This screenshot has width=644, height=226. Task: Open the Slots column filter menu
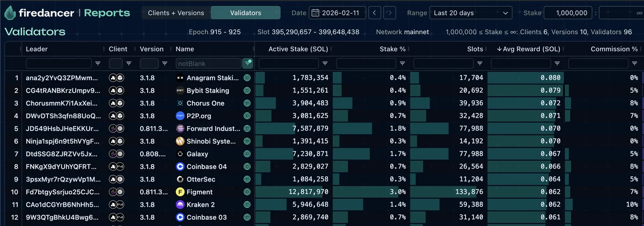pos(479,63)
